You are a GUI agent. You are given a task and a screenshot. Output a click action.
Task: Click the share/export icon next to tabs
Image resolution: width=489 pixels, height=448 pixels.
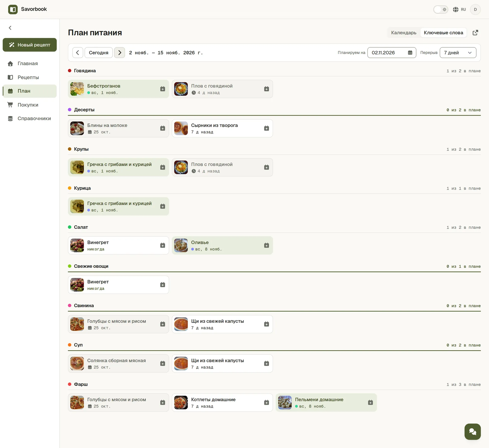[x=475, y=33]
